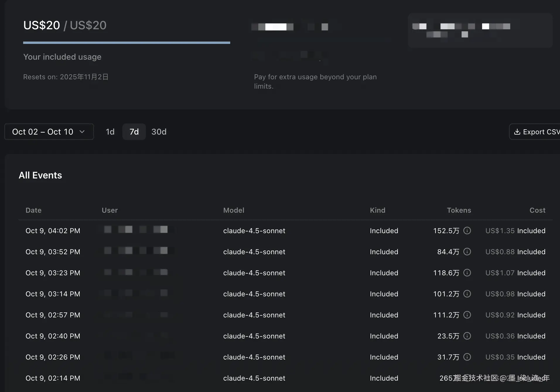Viewport: 560px width, 392px height.
Task: Click info icon next to 31.7万 tokens
Action: 467,357
